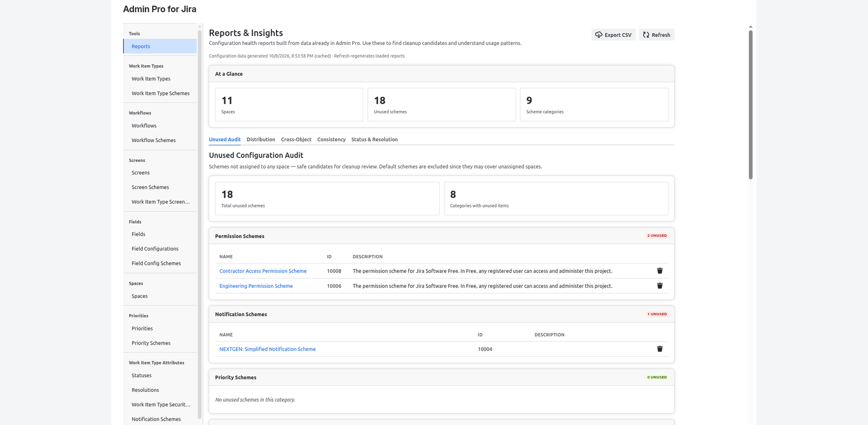This screenshot has width=868, height=425.
Task: Open the Screens sidebar item
Action: [x=160, y=173]
